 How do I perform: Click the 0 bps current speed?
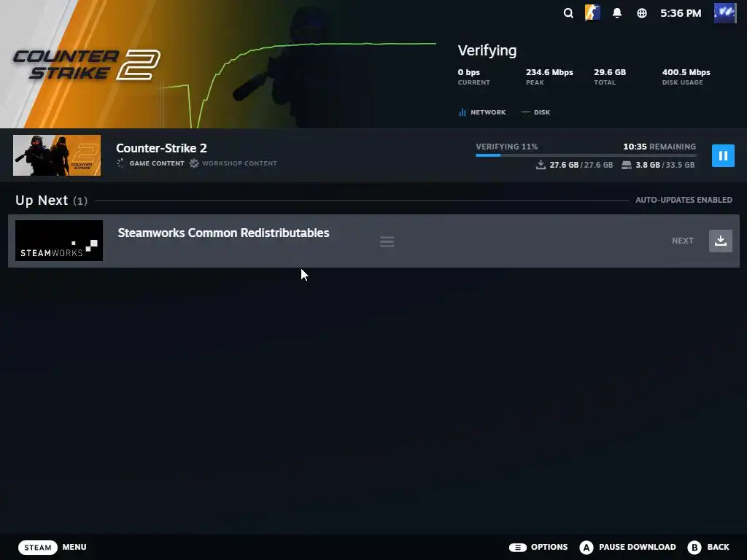point(469,72)
